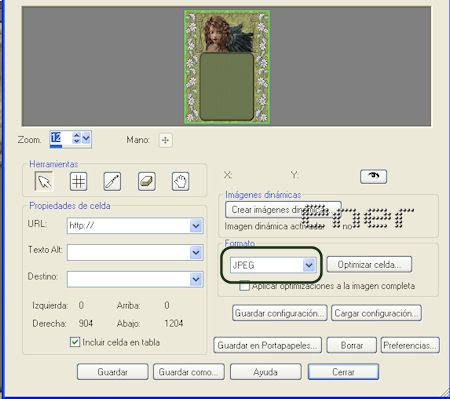
Task: Select the Eraser tool
Action: [147, 181]
